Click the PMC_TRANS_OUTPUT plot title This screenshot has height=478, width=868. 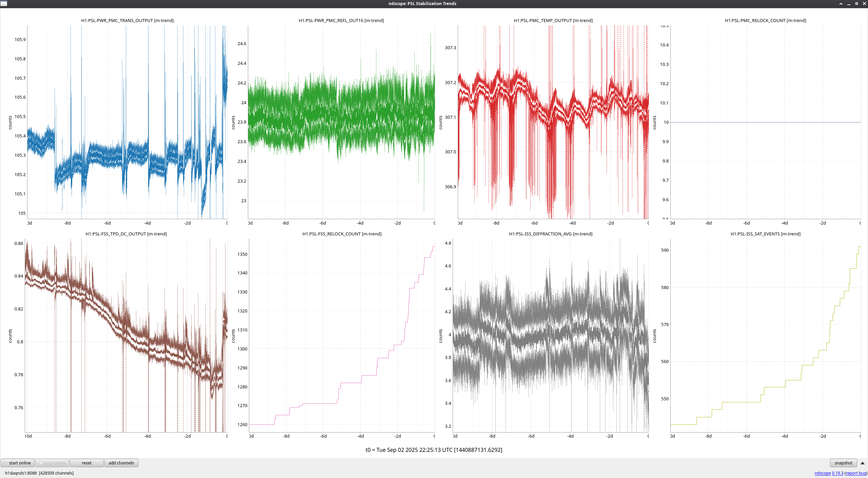pos(127,20)
